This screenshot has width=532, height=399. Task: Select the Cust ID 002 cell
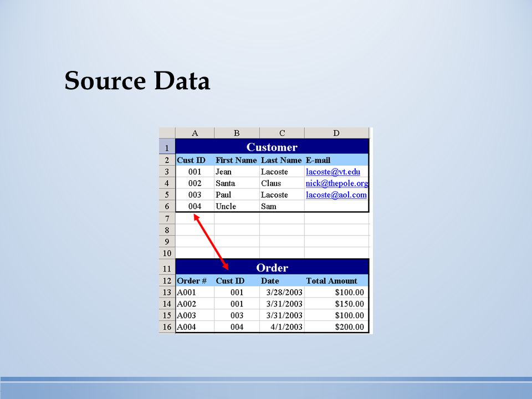pos(195,183)
